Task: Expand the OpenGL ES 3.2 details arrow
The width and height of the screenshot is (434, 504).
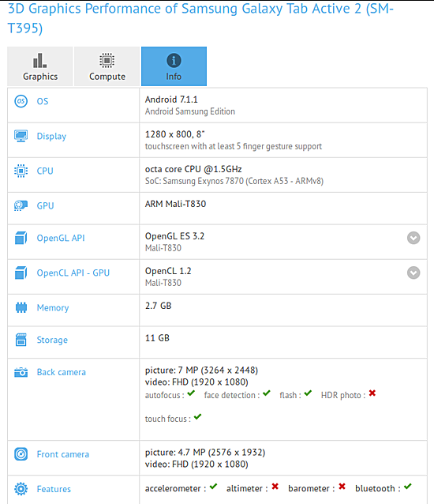Action: pos(413,239)
